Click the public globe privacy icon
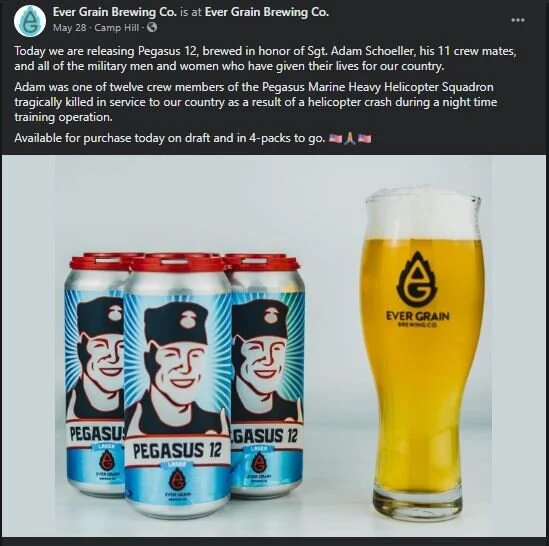 [x=152, y=27]
